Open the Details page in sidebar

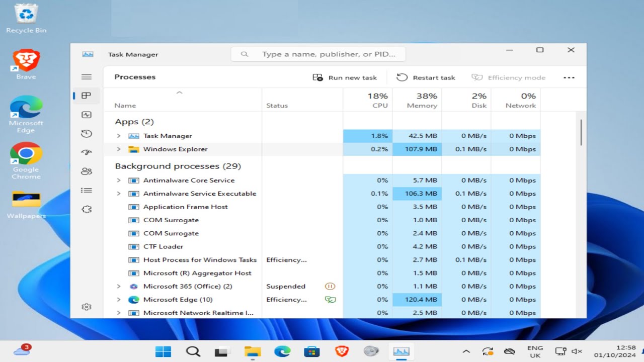pyautogui.click(x=87, y=190)
